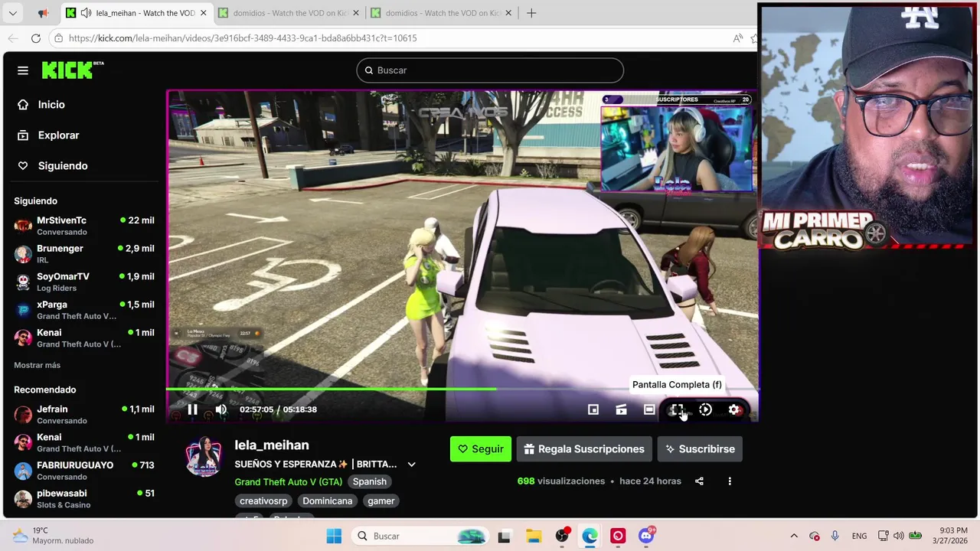980x551 pixels.
Task: Open picture-in-picture mode in player
Action: click(x=593, y=409)
